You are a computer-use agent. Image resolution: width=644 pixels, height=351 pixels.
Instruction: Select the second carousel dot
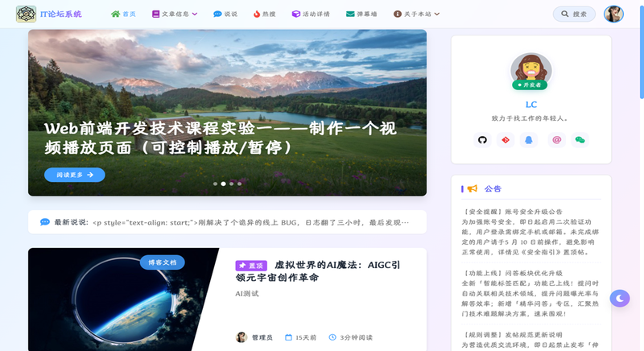[224, 184]
